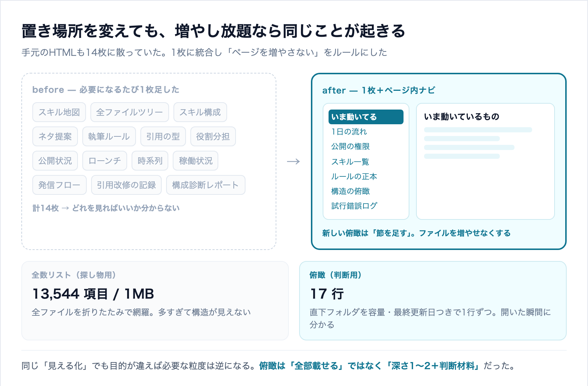This screenshot has width=588, height=386.
Task: Go to 1日の流れ in page nav
Action: click(x=349, y=132)
